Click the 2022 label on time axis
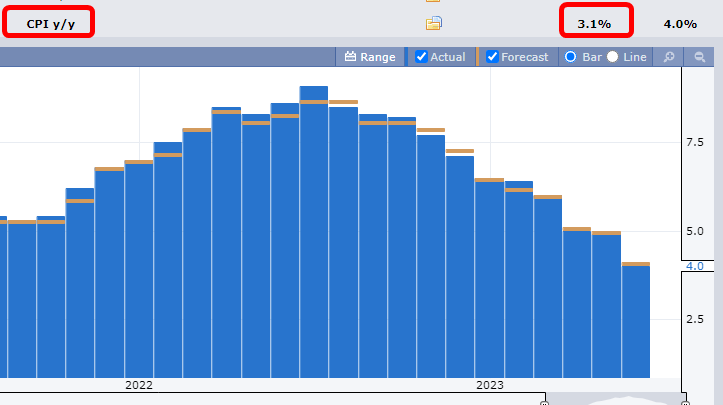Image resolution: width=723 pixels, height=405 pixels. click(x=139, y=385)
